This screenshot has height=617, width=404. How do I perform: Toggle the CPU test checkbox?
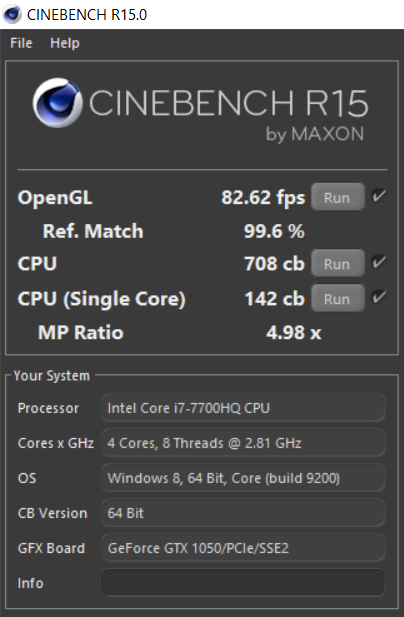tap(379, 262)
